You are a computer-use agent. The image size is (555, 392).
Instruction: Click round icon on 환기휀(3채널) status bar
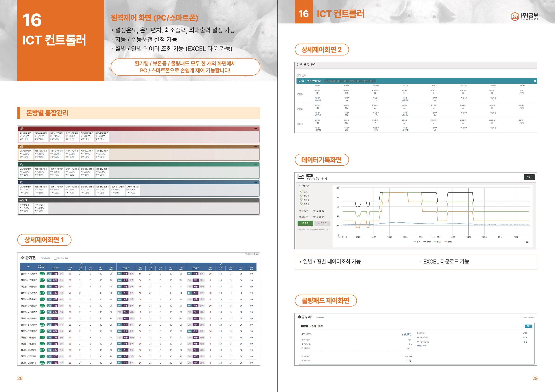click(535, 81)
